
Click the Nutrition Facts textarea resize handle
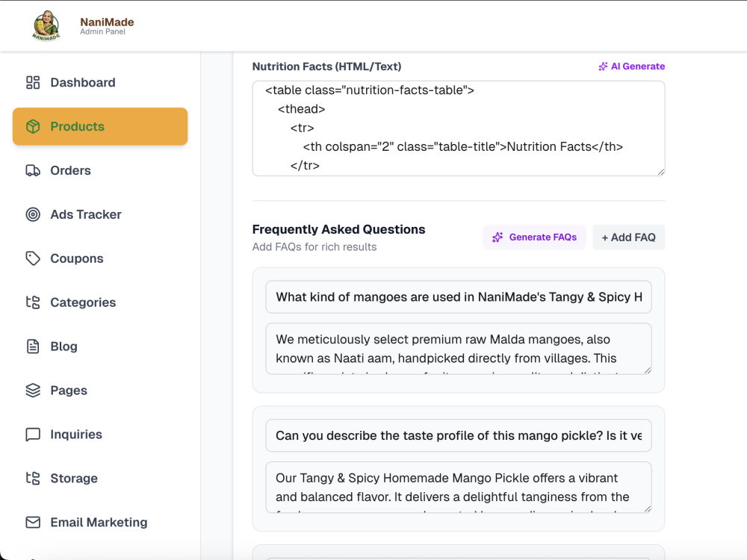tap(661, 172)
